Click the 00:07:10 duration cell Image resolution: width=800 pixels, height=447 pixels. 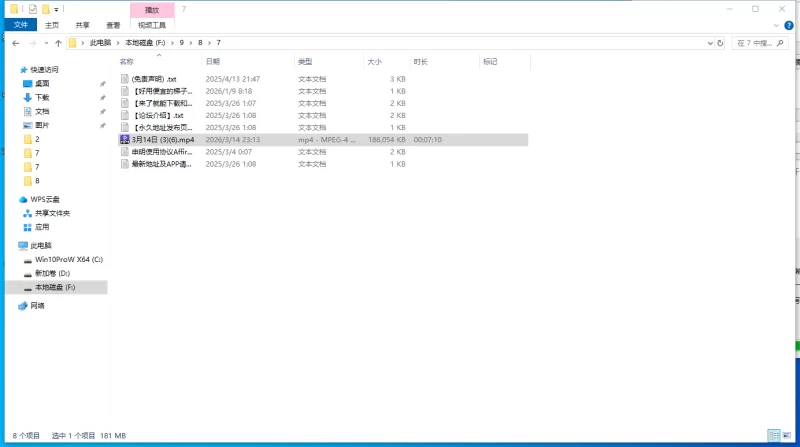pos(428,140)
